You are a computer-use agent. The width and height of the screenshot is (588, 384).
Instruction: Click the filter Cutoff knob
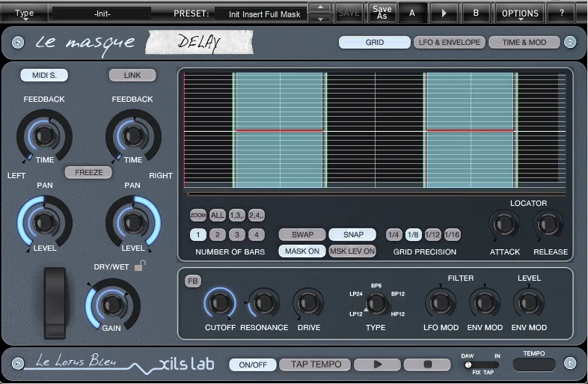click(220, 302)
